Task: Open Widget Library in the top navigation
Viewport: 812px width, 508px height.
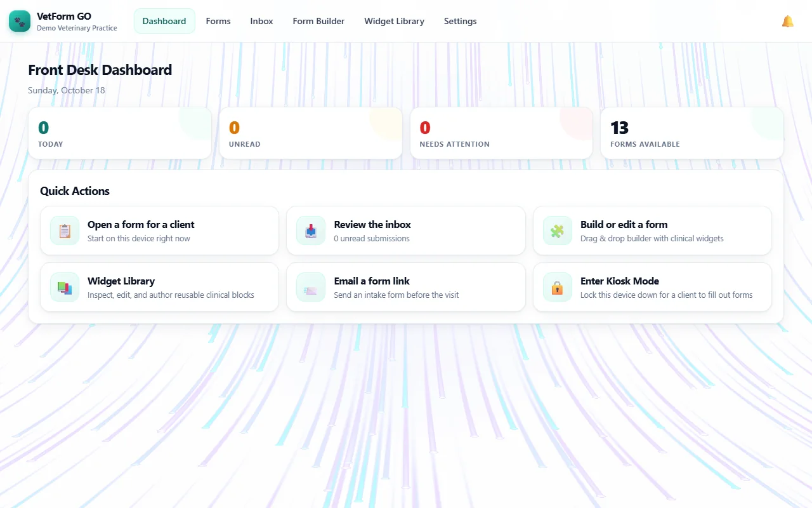Action: (x=394, y=21)
